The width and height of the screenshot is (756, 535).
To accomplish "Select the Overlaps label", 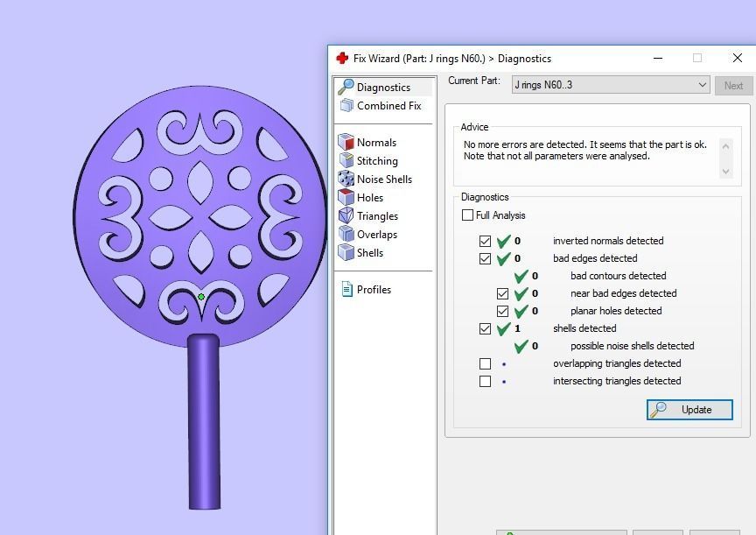I will (377, 235).
